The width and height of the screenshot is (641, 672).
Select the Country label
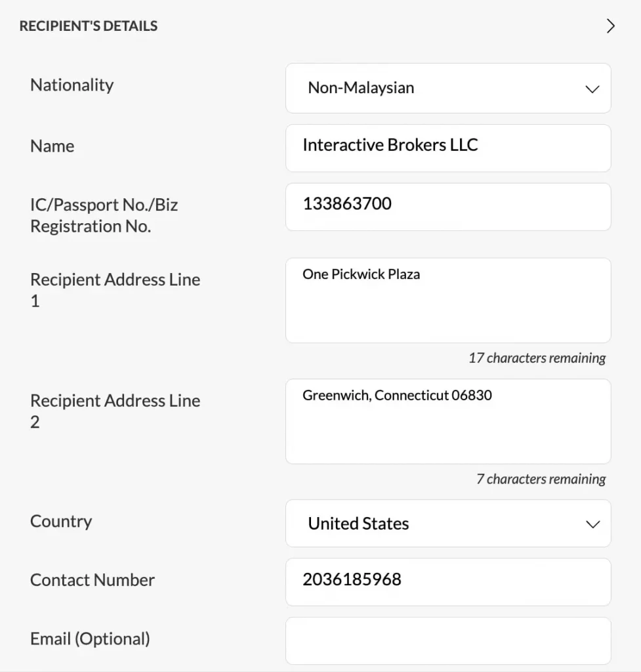[60, 521]
